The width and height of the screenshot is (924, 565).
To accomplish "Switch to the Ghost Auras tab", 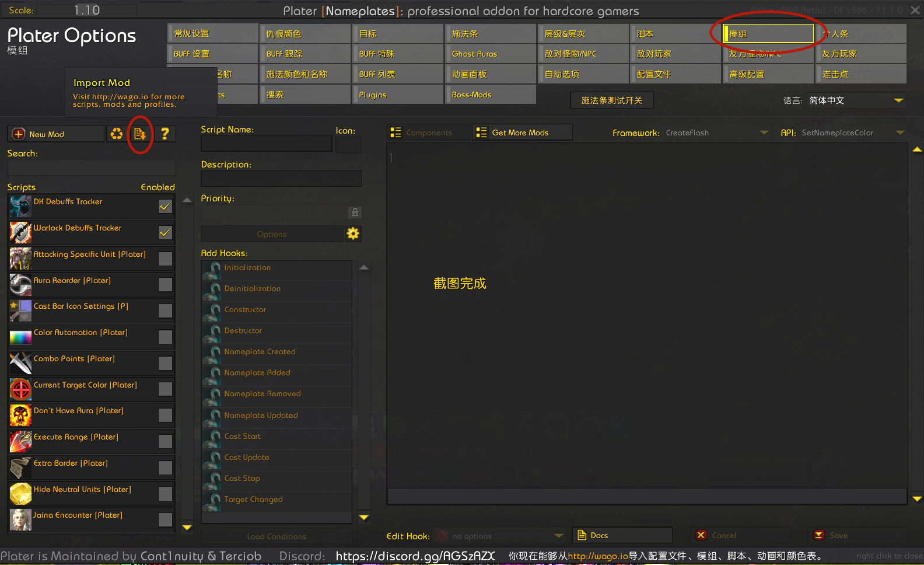I will (491, 54).
